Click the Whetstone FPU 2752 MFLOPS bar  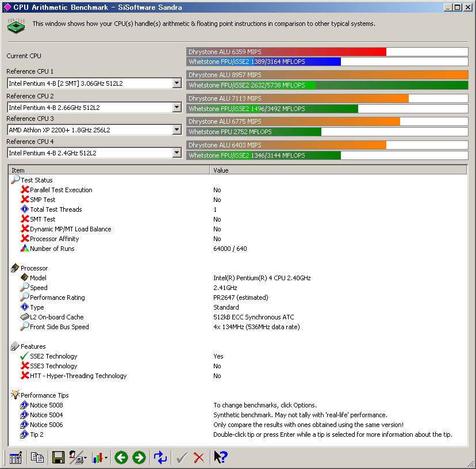tap(327, 132)
